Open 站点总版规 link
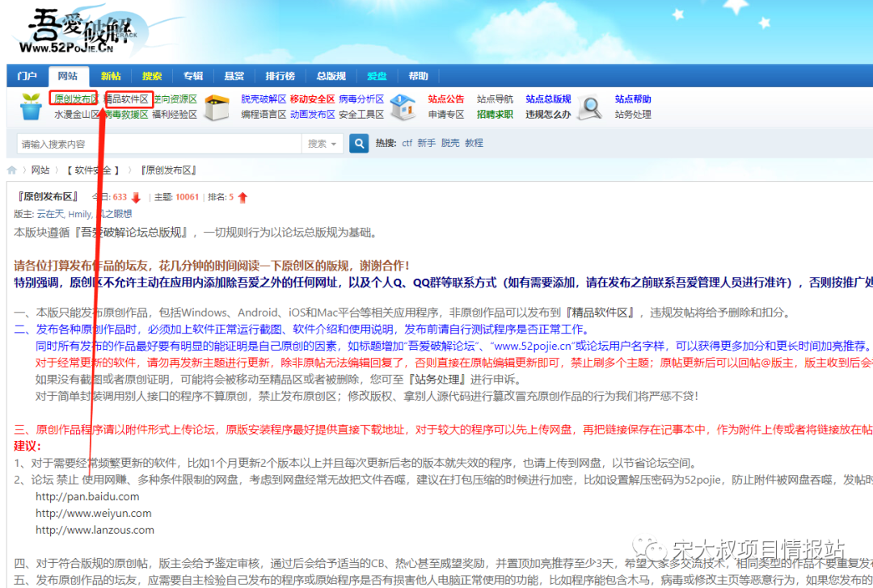Image resolution: width=873 pixels, height=588 pixels. 548,99
